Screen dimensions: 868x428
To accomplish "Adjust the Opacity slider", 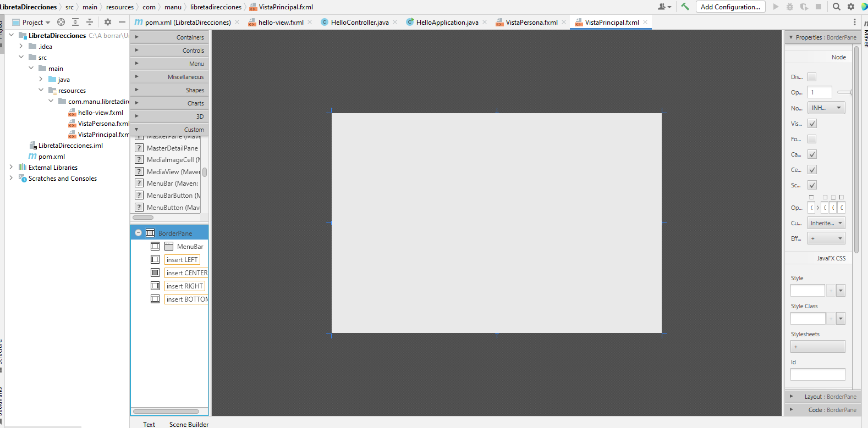I will [x=845, y=92].
